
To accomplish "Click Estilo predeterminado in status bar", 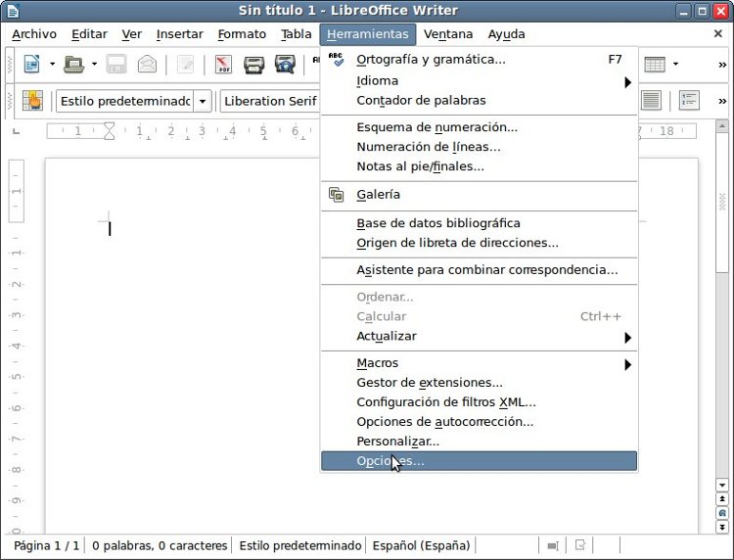I will click(x=300, y=546).
